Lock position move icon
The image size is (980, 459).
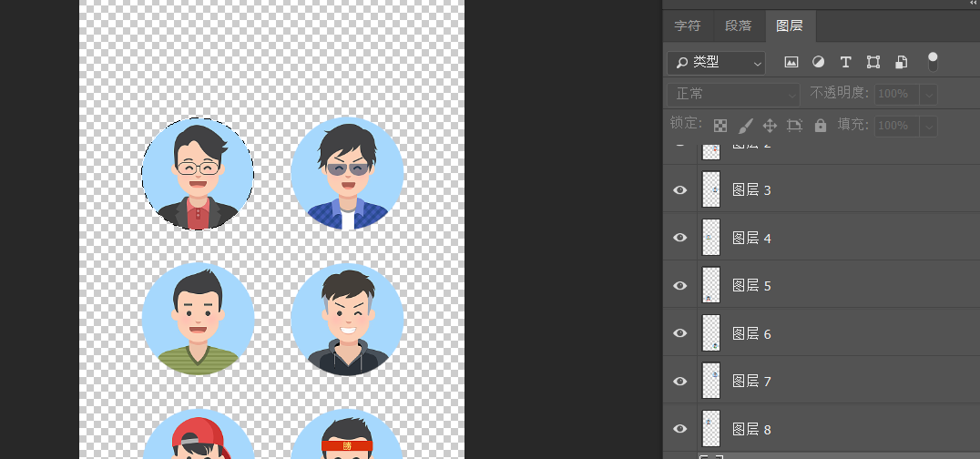coord(770,126)
